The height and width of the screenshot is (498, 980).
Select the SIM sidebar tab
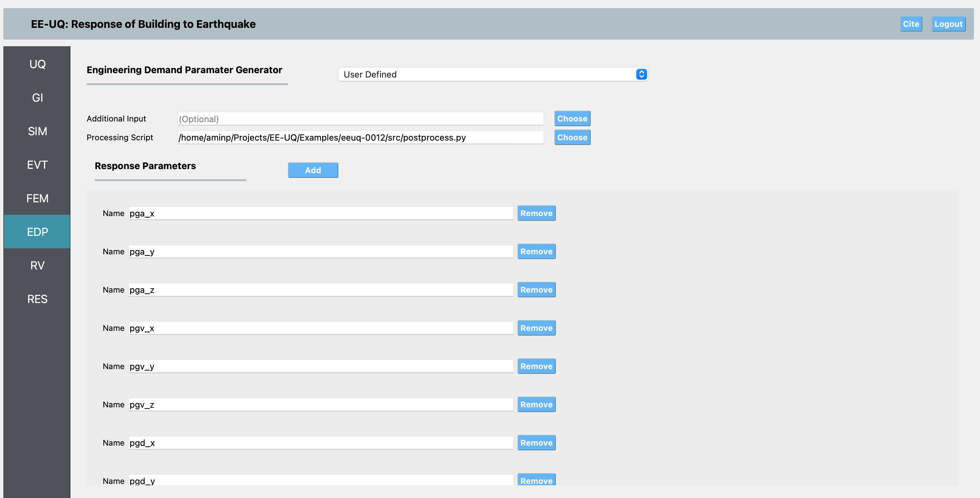37,131
